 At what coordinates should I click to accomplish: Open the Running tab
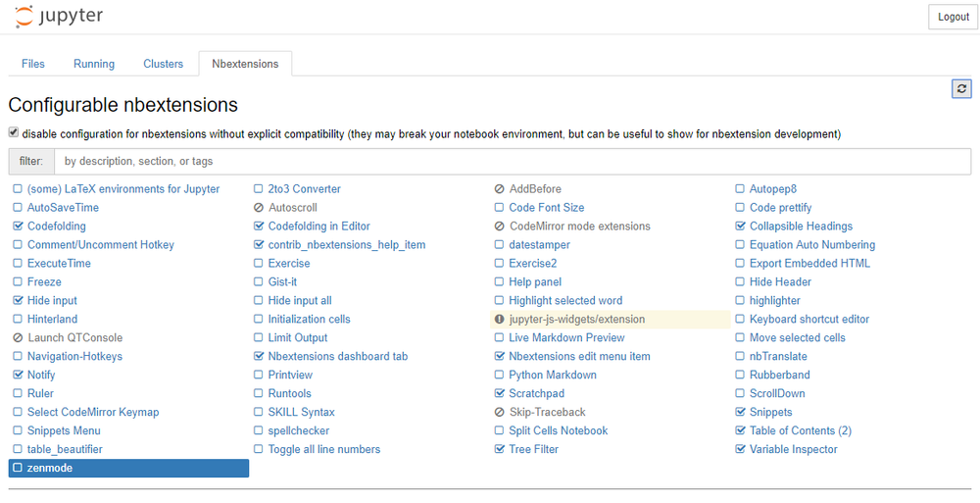94,64
